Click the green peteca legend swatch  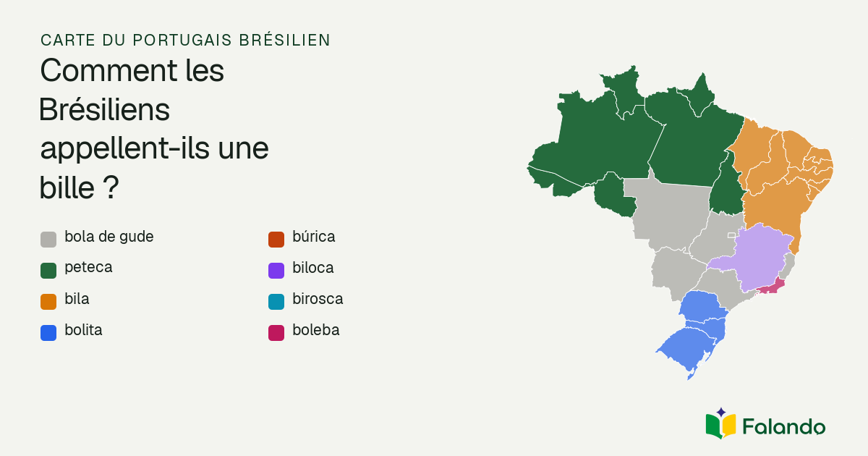point(48,271)
